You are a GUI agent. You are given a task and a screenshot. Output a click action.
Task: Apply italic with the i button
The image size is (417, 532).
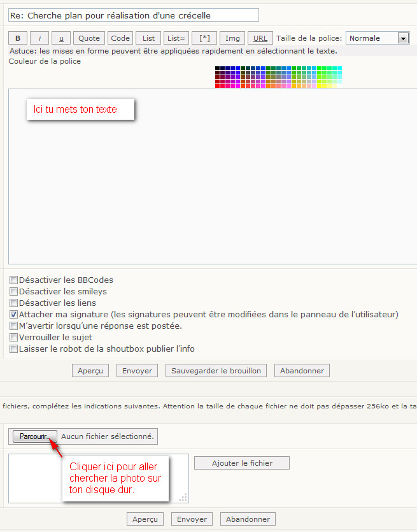point(39,38)
